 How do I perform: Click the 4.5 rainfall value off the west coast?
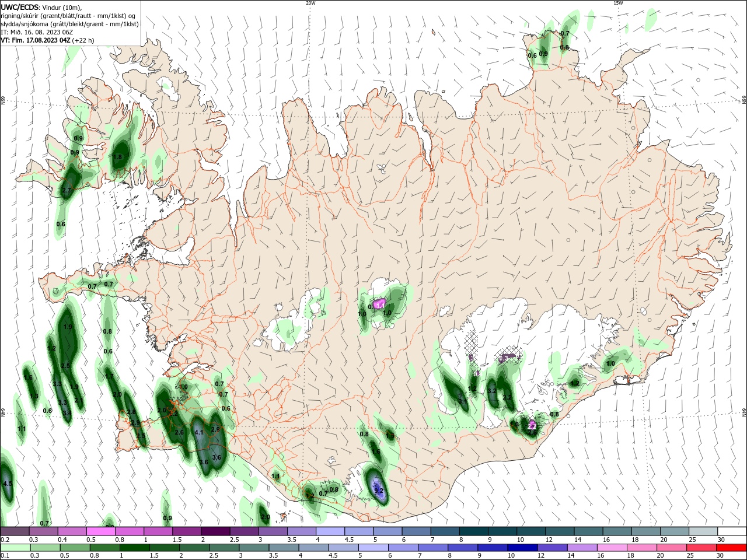click(8, 484)
